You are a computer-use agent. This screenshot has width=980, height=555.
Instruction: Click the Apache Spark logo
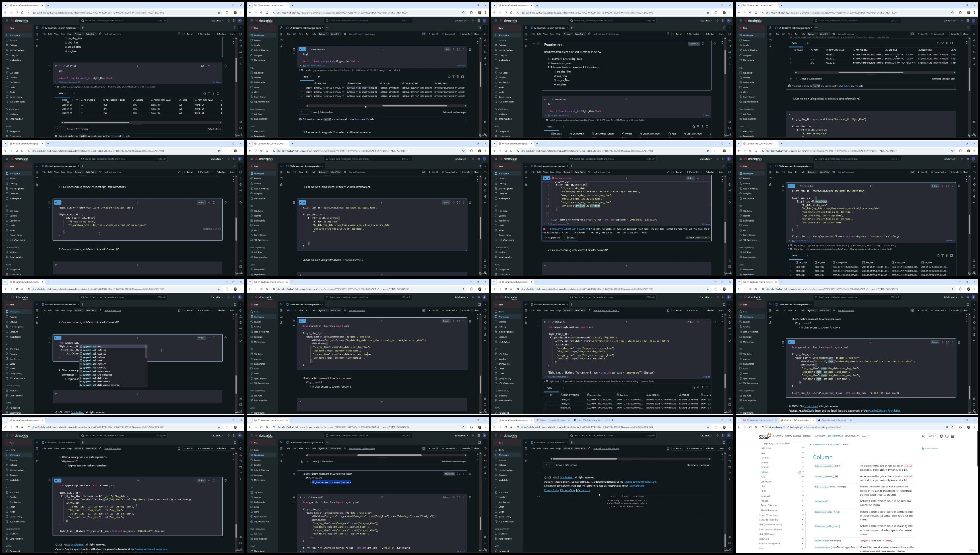764,436
